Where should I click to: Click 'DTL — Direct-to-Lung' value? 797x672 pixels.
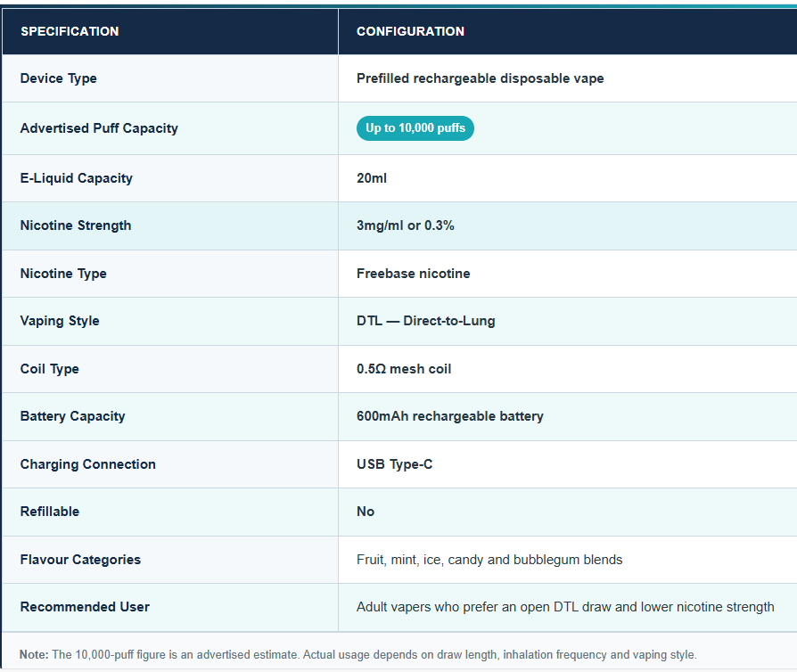pos(425,321)
